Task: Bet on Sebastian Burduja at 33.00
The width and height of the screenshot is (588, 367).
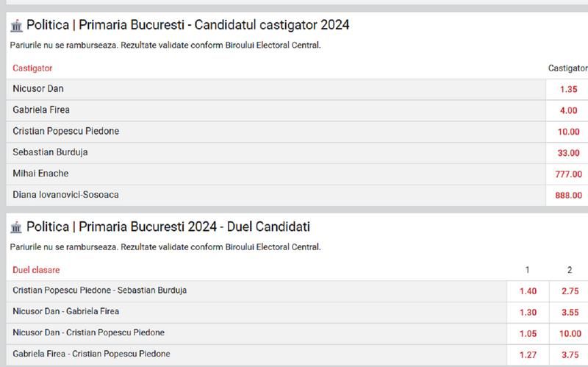Action: 567,153
